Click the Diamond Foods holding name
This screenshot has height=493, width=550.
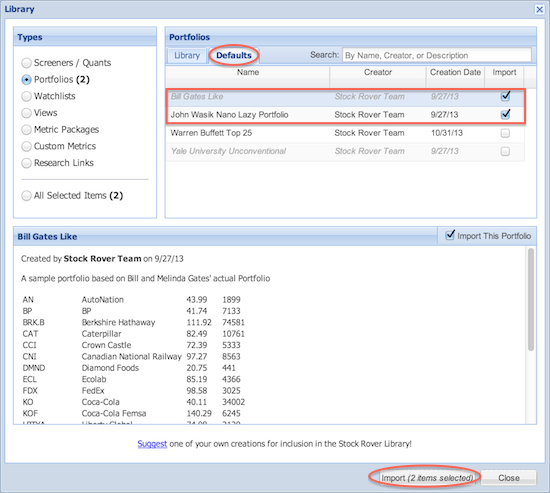(110, 368)
